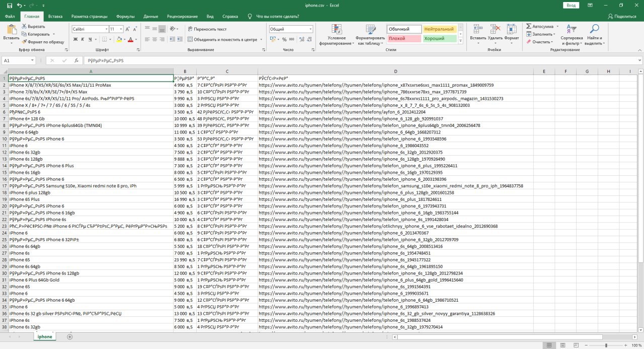Screen dimensions: 644x349
Task: Click the percent style % icon
Action: tap(284, 39)
